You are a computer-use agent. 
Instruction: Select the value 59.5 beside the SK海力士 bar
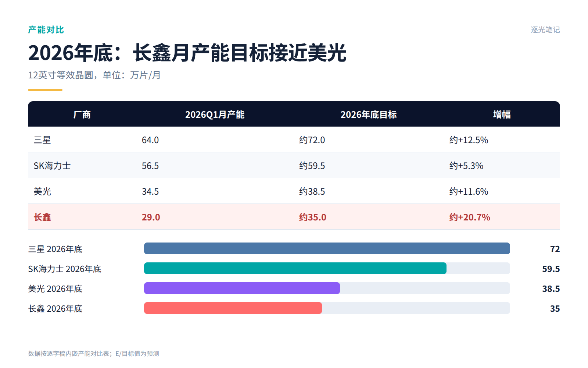[x=551, y=269]
